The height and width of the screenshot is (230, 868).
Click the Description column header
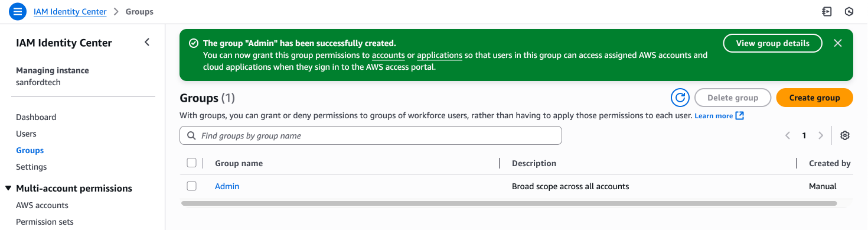click(534, 163)
